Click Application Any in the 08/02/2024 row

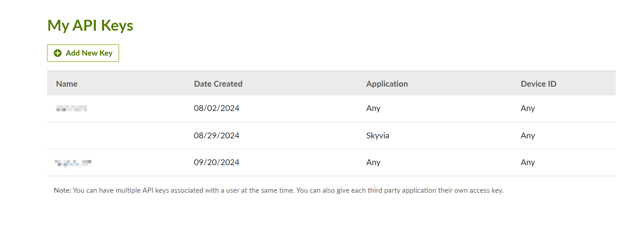[x=373, y=108]
